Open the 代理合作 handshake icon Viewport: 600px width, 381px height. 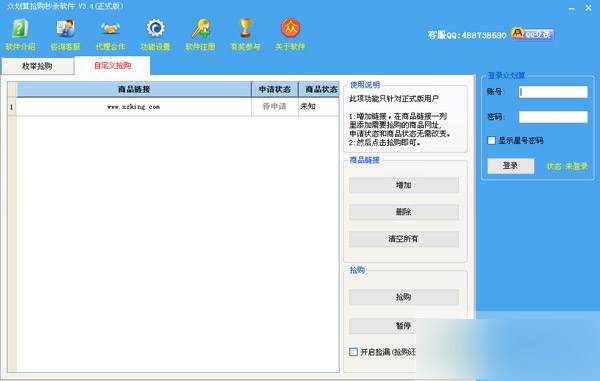click(110, 35)
